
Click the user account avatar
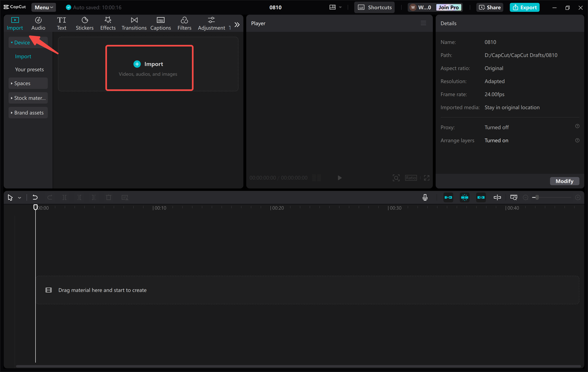click(x=413, y=7)
